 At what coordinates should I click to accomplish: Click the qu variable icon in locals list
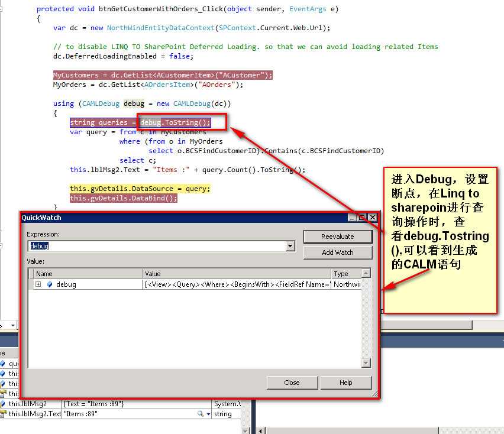point(2,363)
